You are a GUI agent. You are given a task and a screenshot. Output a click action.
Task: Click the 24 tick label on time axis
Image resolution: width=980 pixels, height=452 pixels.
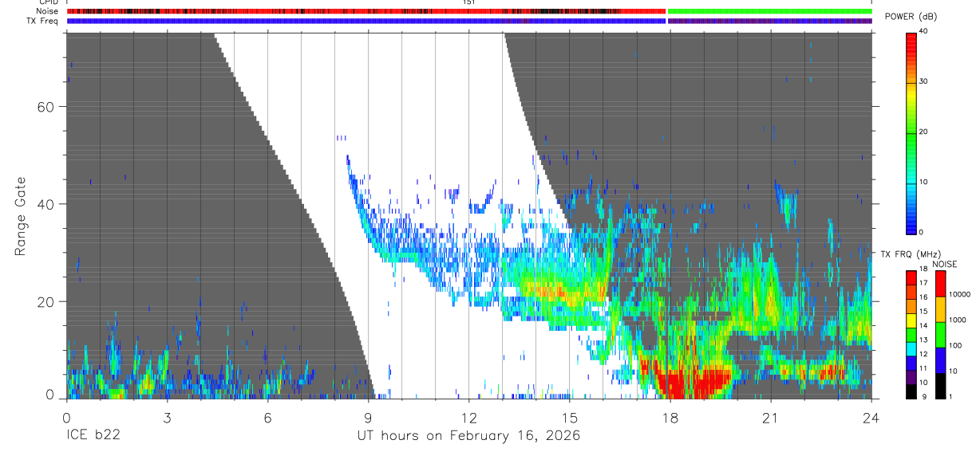pos(871,417)
